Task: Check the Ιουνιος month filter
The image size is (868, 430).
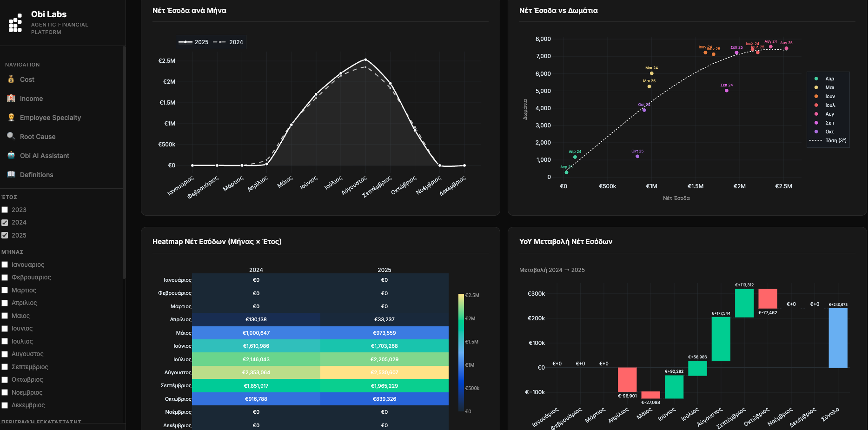Action: point(5,328)
